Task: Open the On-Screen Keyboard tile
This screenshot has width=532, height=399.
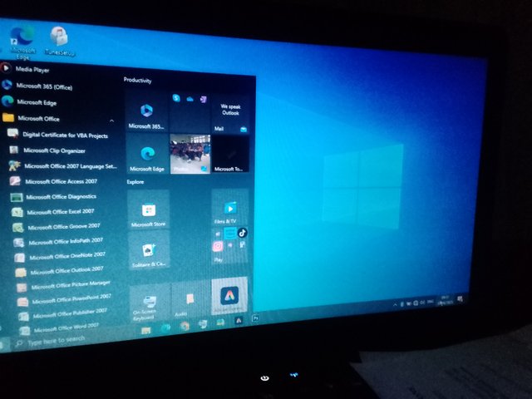Action: pos(150,304)
